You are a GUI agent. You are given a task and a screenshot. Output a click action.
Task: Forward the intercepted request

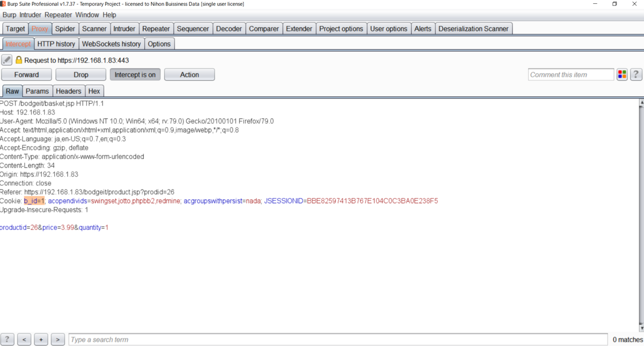coord(27,75)
